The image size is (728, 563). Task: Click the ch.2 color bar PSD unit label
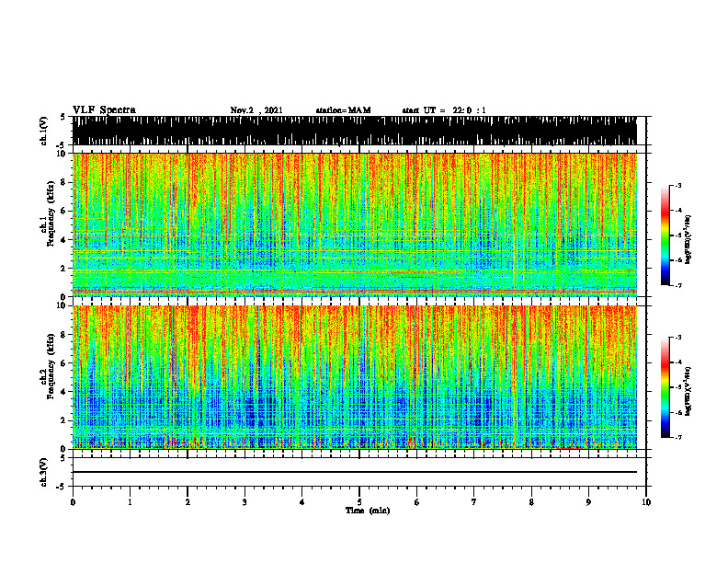(x=688, y=391)
